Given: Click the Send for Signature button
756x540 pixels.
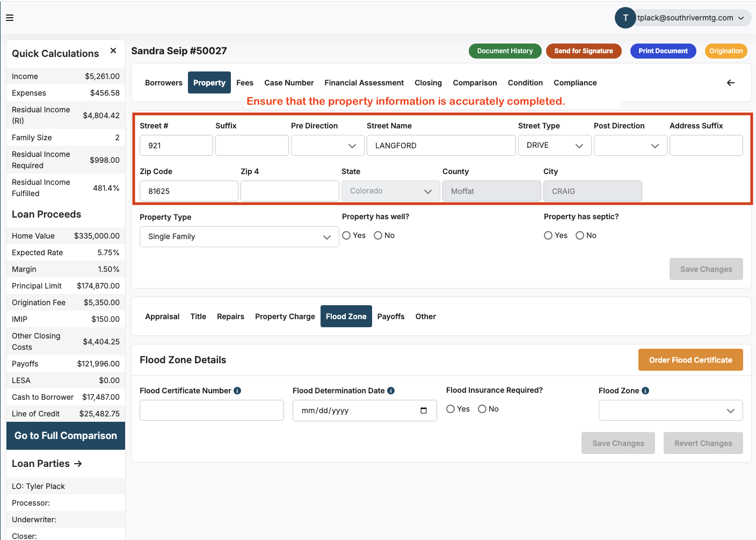Looking at the screenshot, I should [583, 51].
